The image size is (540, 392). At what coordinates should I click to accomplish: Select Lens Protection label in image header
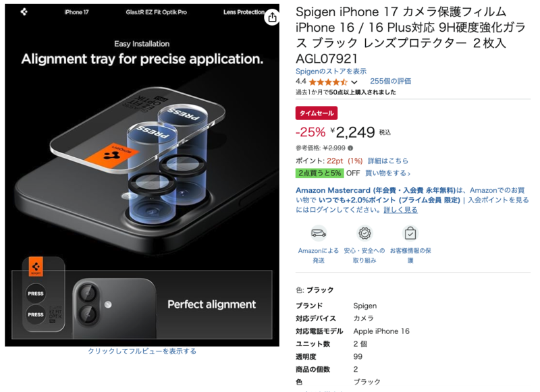[244, 12]
